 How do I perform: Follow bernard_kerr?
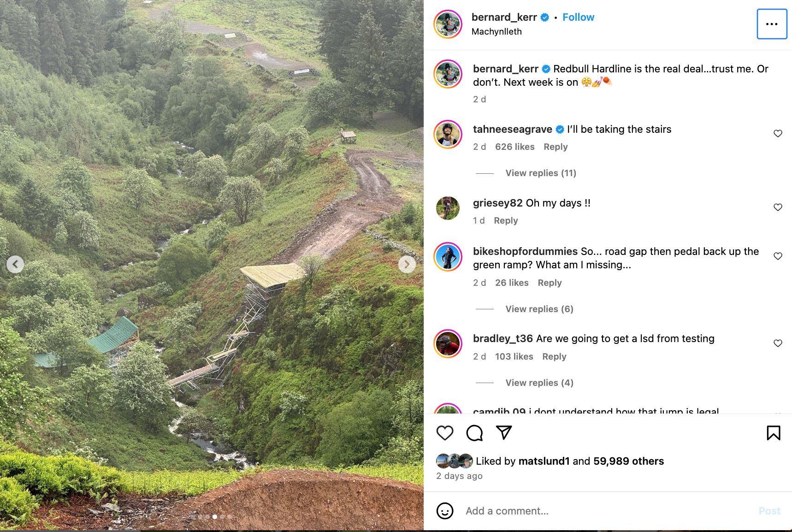click(578, 17)
